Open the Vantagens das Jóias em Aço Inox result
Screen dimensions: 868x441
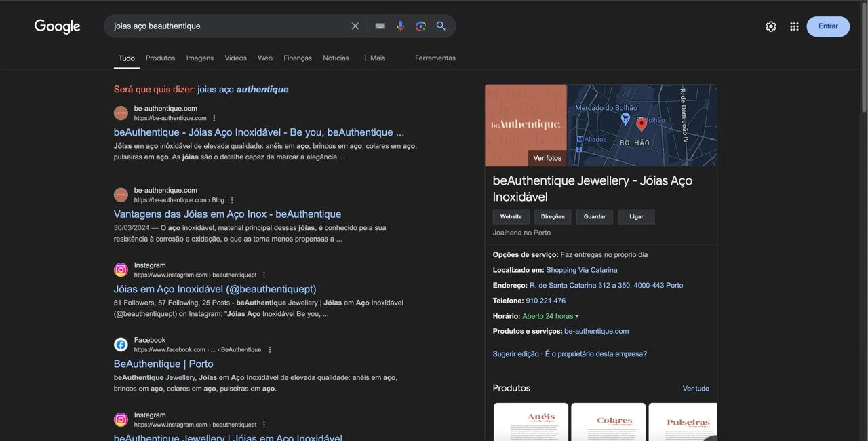pyautogui.click(x=227, y=214)
